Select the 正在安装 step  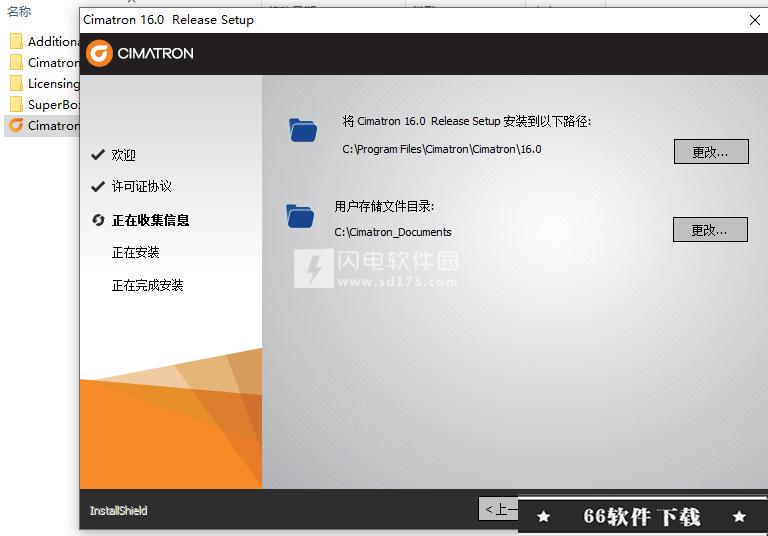click(136, 252)
